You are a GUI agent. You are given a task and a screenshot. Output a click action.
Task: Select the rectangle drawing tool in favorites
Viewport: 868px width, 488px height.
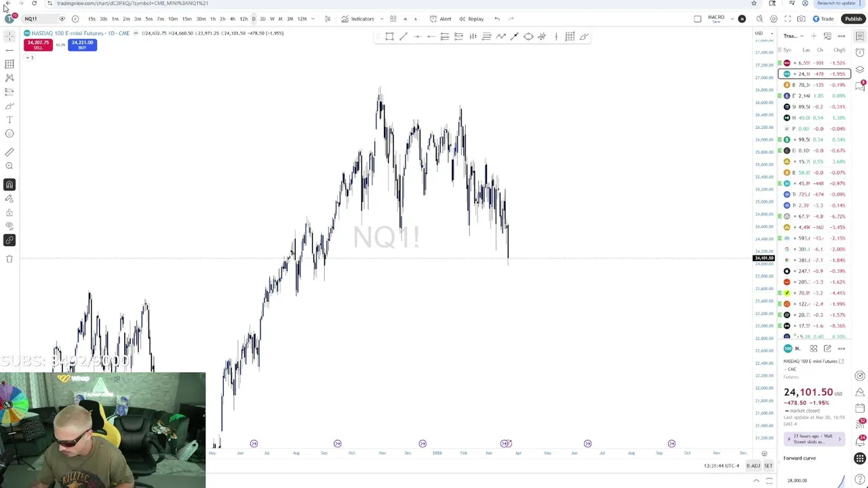tap(389, 37)
